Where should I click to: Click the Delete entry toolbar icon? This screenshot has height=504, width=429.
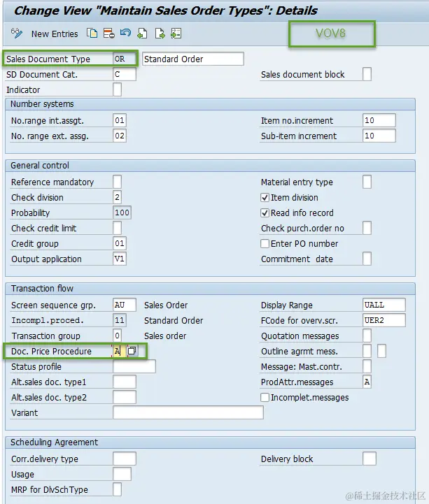[x=108, y=34]
